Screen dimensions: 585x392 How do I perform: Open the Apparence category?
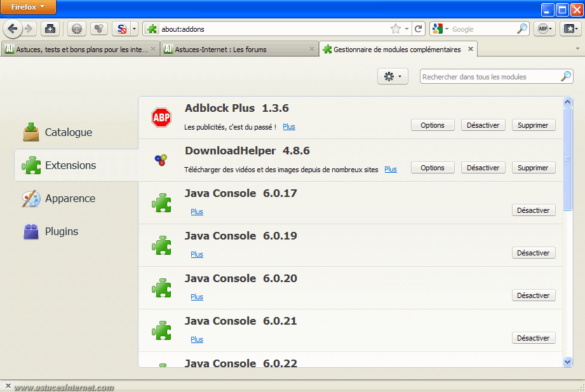[76, 198]
